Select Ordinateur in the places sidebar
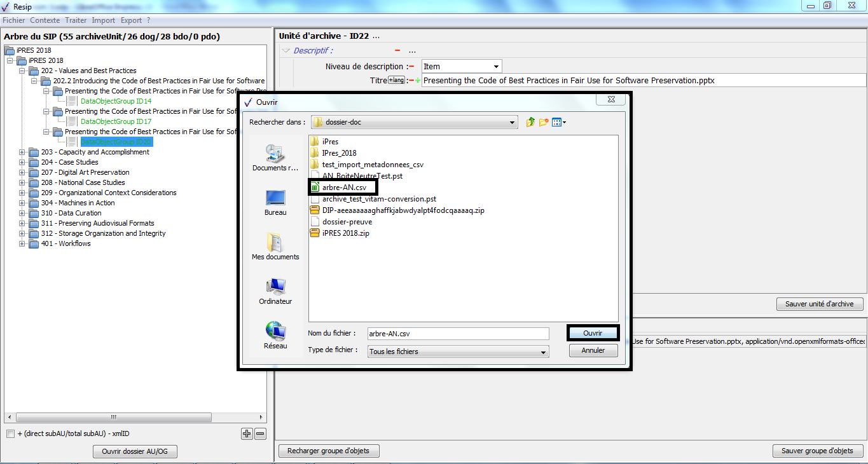 click(x=275, y=291)
